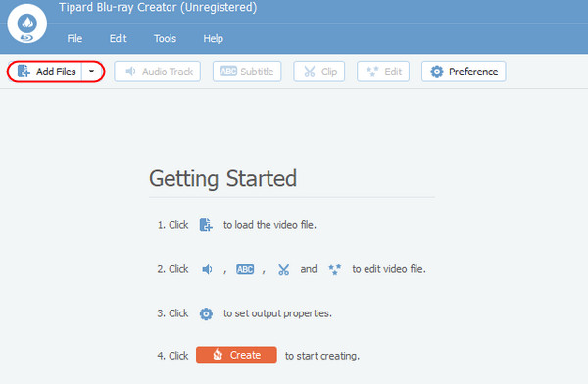588x384 pixels.
Task: Open the Edit menu
Action: [119, 38]
